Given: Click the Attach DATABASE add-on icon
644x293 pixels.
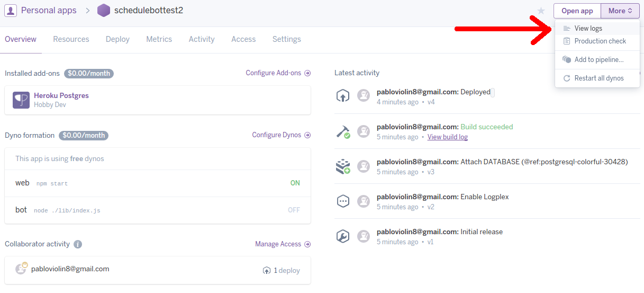Looking at the screenshot, I should pos(343,166).
